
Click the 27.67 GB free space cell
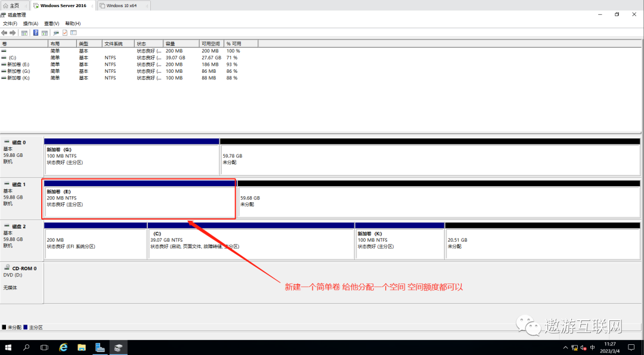click(x=212, y=58)
